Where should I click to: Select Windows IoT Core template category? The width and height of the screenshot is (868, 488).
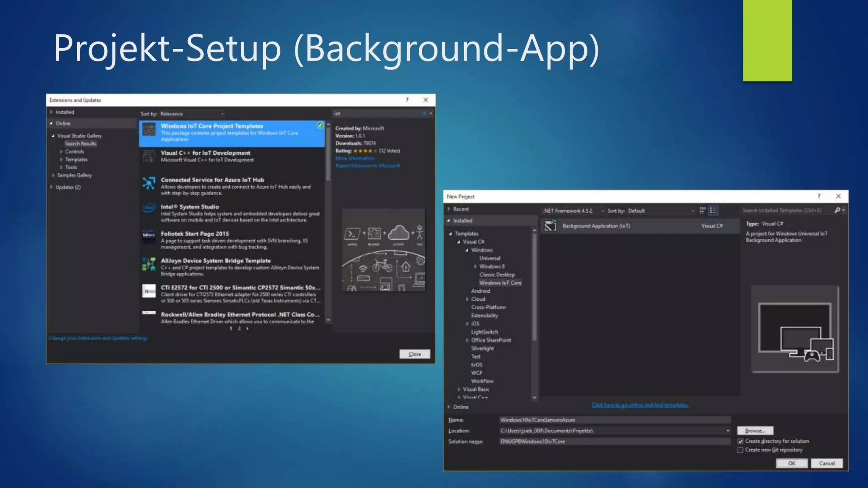click(x=501, y=283)
